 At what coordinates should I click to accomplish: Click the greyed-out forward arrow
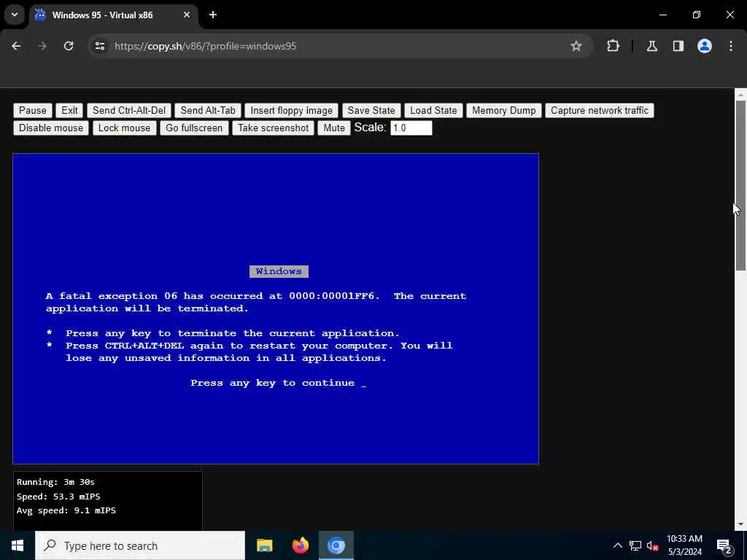coord(42,46)
